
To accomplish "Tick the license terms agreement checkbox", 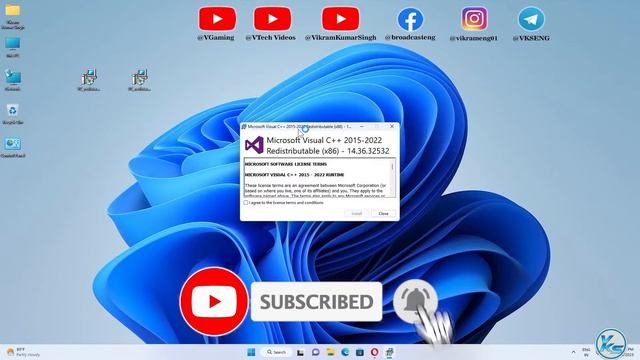I will (x=246, y=202).
